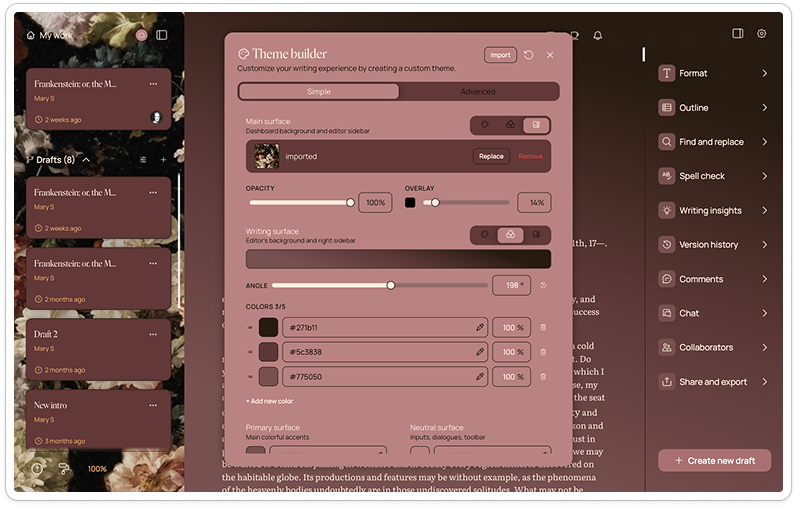Remove the imported background image
The width and height of the screenshot is (798, 508).
(x=530, y=157)
